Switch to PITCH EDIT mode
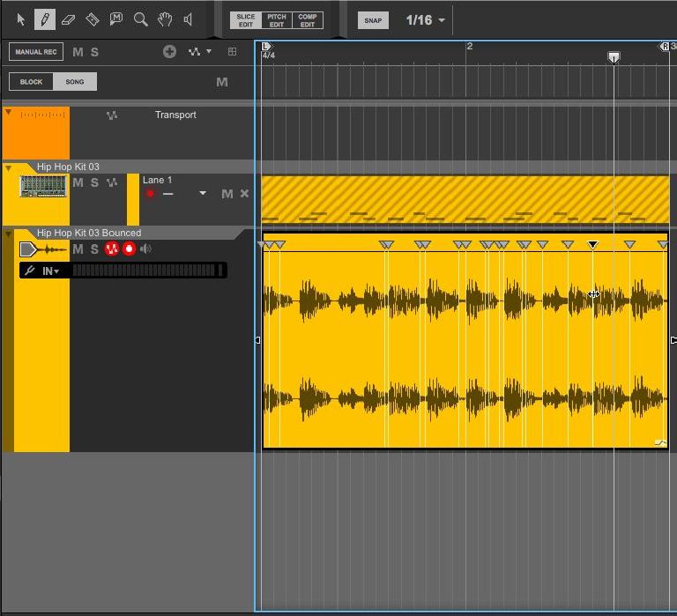The image size is (677, 616). pyautogui.click(x=277, y=20)
